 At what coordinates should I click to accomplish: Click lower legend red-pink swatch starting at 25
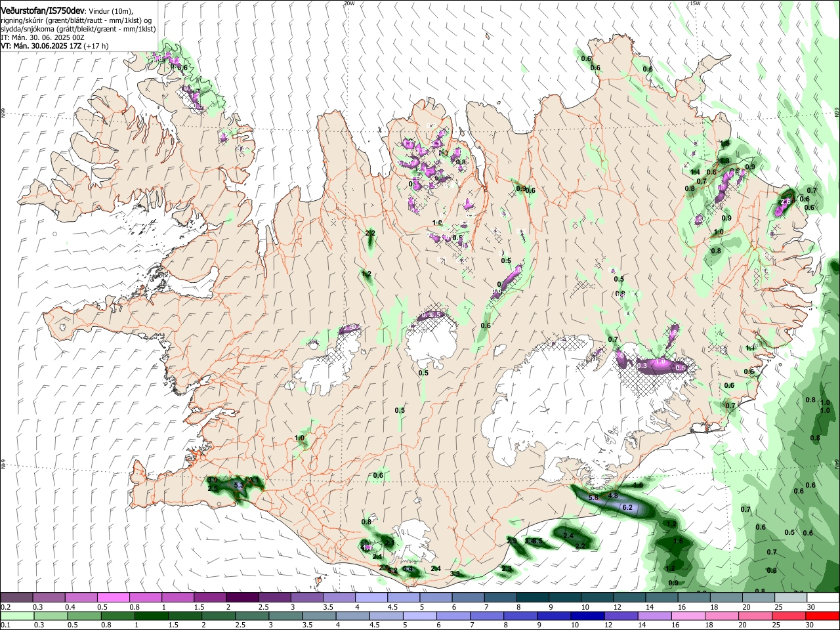(789, 616)
